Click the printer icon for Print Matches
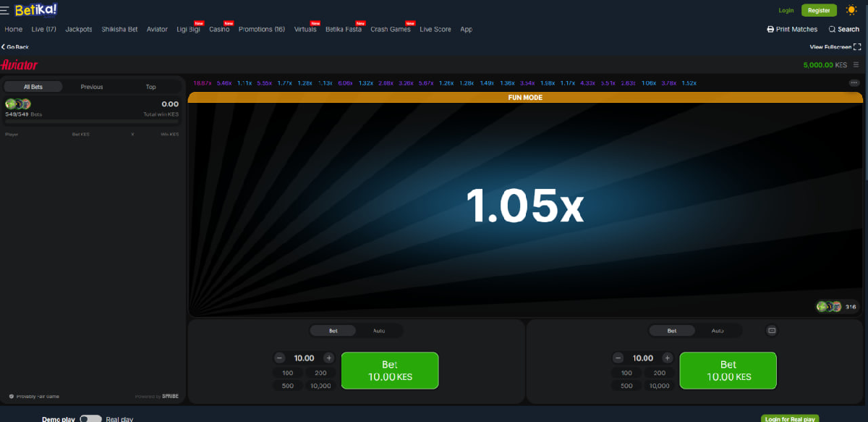This screenshot has width=868, height=422. click(770, 30)
